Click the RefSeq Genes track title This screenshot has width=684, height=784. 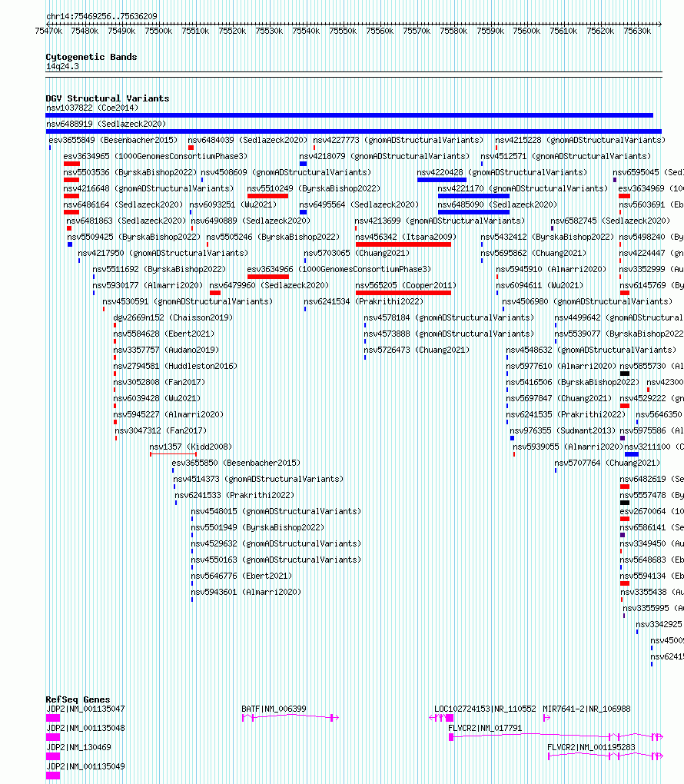78,699
